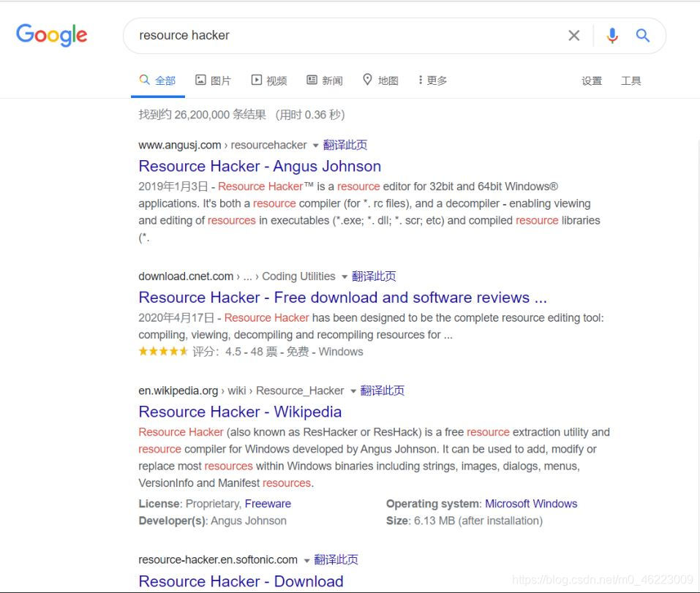This screenshot has width=700, height=593.
Task: Click the blue magnifier search icon
Action: pos(643,35)
